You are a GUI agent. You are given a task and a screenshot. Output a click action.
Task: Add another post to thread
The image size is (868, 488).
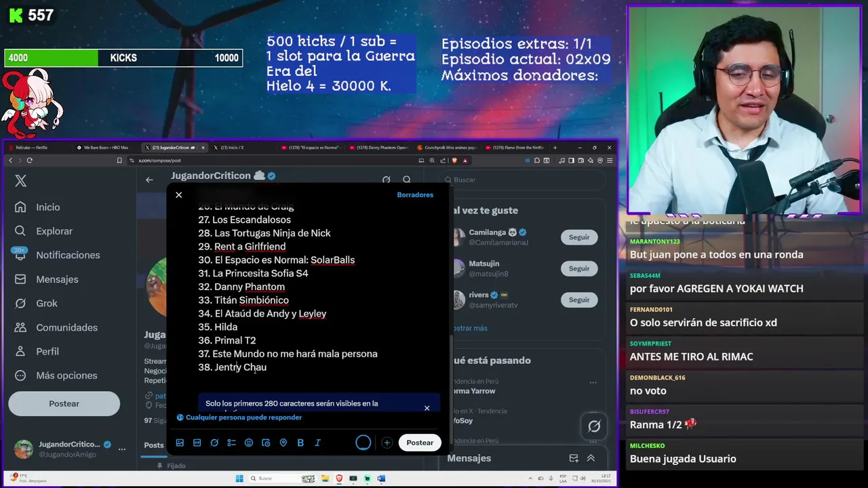point(387,443)
